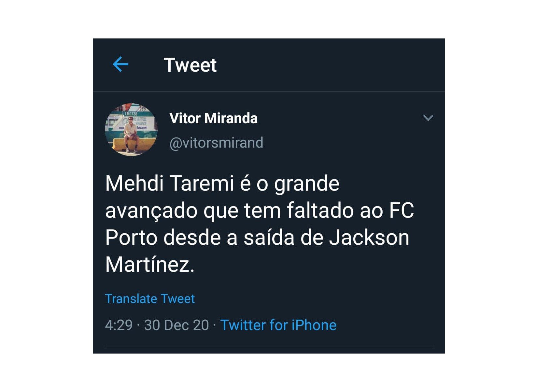Click the word Porto in the tweet
This screenshot has height=392, width=538.
click(131, 238)
